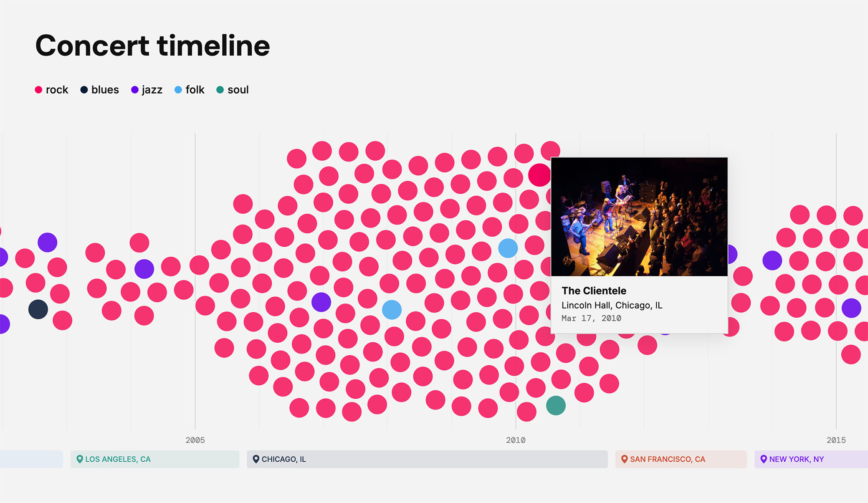The width and height of the screenshot is (868, 503).
Task: Click the location pin on the San Francisco bar
Action: click(x=624, y=459)
